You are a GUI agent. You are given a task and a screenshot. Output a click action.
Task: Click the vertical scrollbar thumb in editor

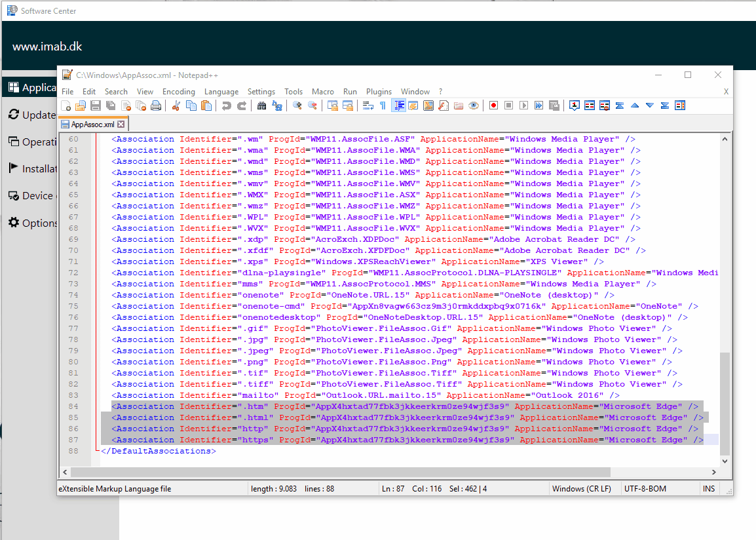[725, 404]
